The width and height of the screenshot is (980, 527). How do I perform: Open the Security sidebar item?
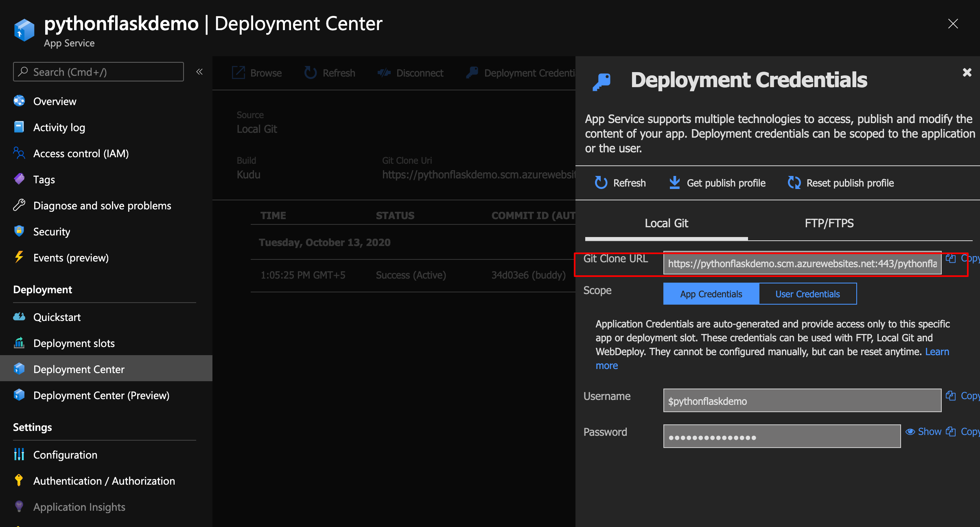[x=52, y=232]
